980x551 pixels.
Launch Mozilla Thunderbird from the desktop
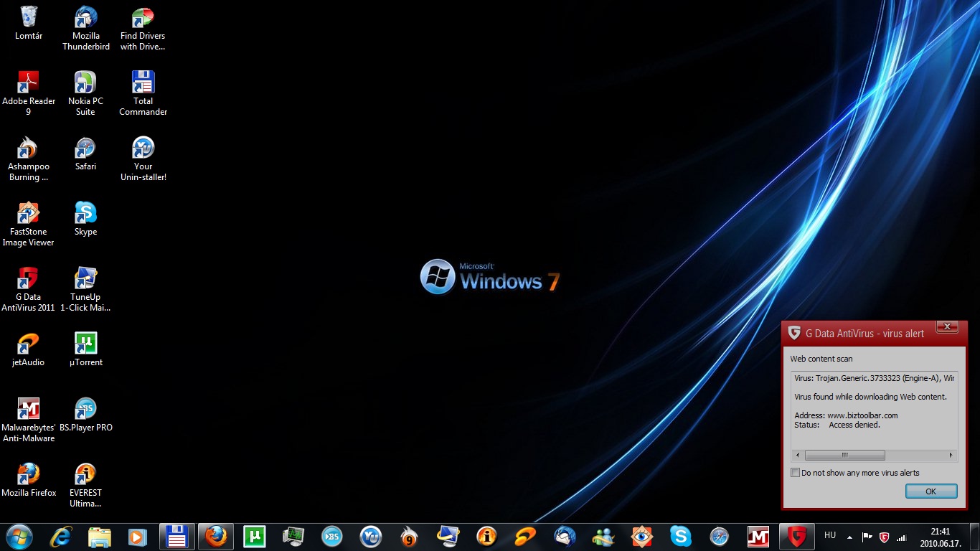(86, 29)
